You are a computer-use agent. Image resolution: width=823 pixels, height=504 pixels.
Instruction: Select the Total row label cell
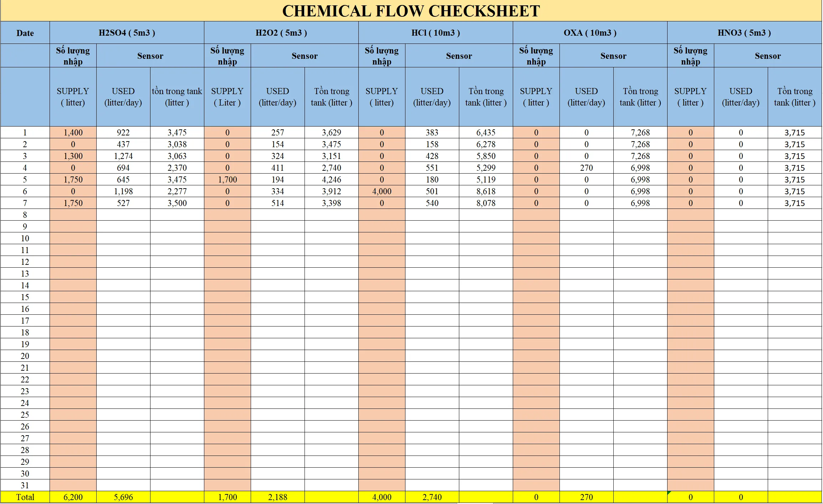[25, 497]
